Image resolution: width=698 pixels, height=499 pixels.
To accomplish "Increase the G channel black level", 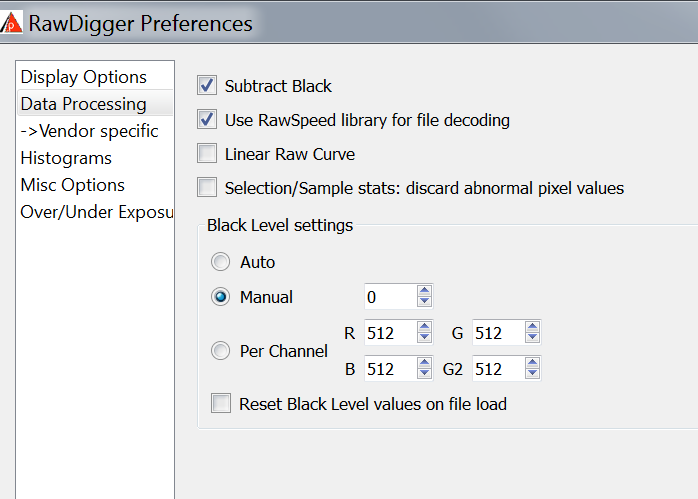I will 532,327.
